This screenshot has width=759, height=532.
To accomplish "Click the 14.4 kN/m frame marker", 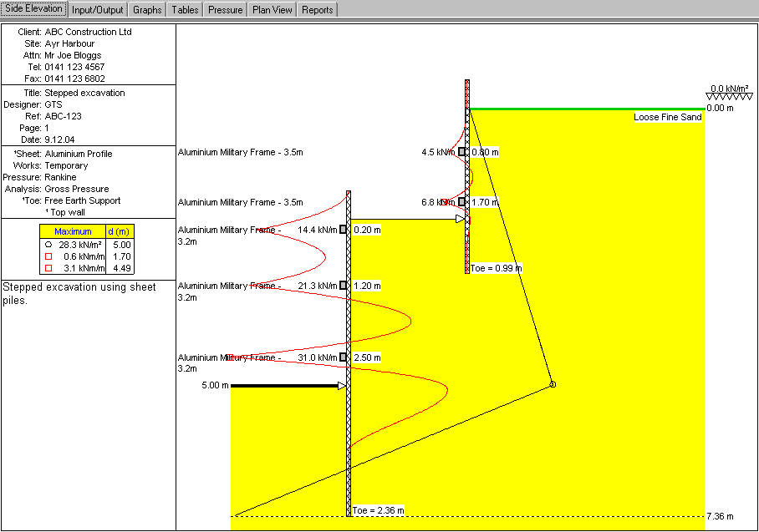I will pos(343,229).
